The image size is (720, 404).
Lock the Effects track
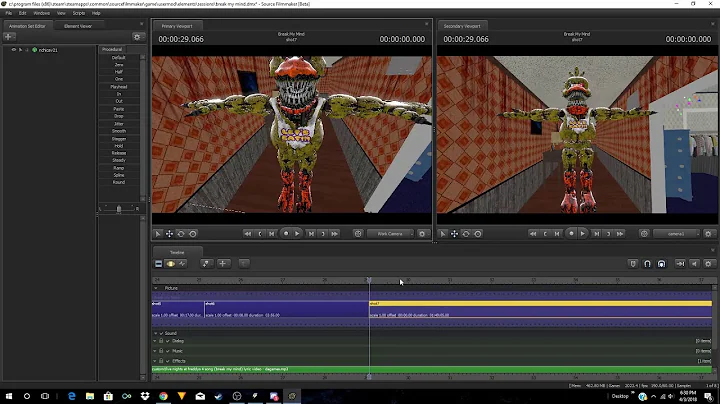click(161, 361)
